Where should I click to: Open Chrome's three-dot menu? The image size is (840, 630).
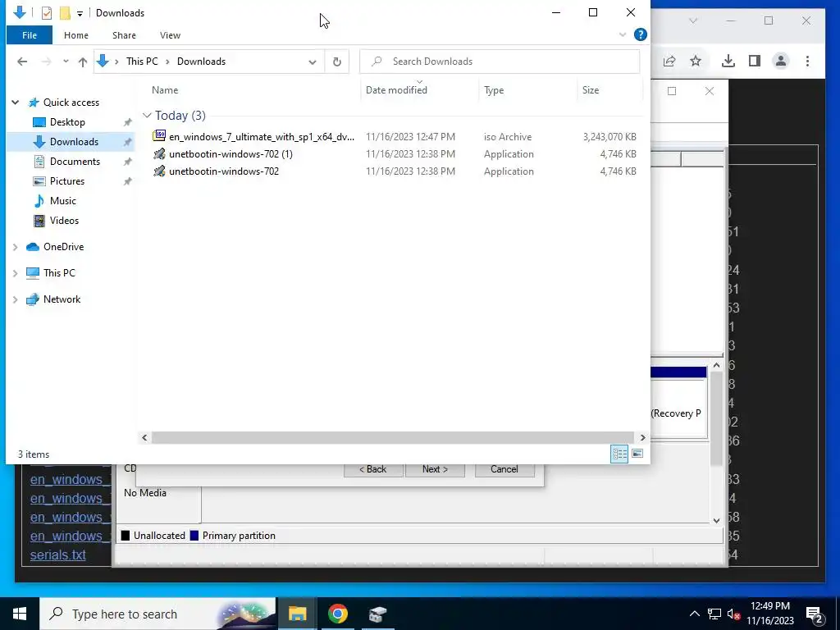[x=807, y=61]
